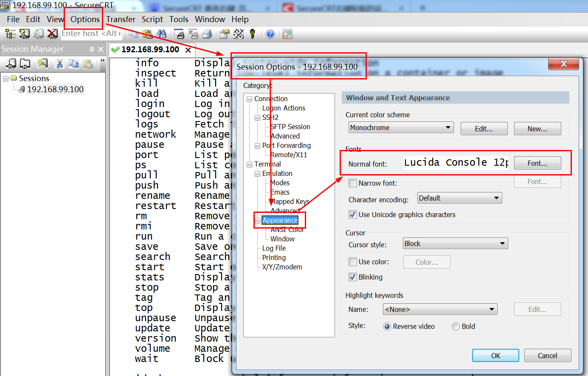The image size is (588, 376).
Task: Open the Current color scheme dropdown
Action: tap(401, 127)
